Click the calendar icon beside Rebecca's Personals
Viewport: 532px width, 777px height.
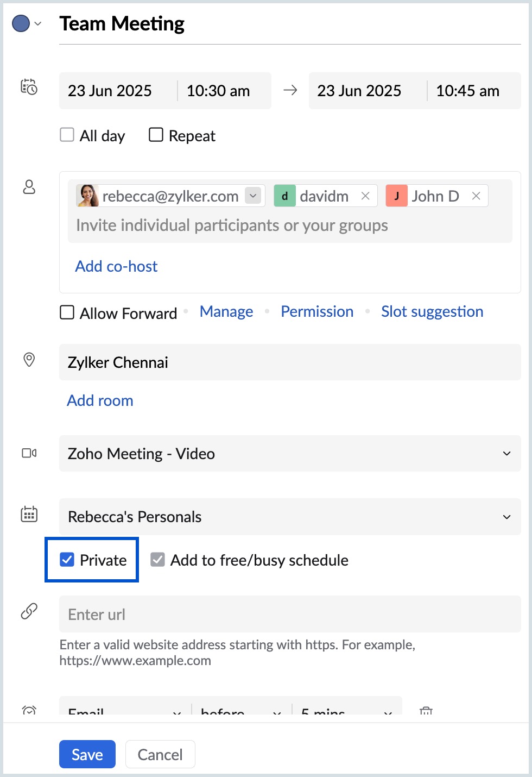click(x=29, y=514)
